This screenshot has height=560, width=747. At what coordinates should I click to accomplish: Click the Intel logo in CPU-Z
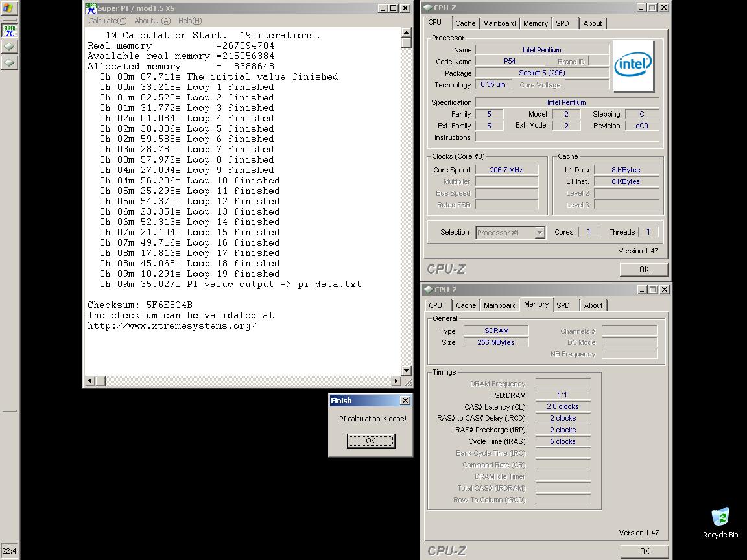pyautogui.click(x=633, y=65)
